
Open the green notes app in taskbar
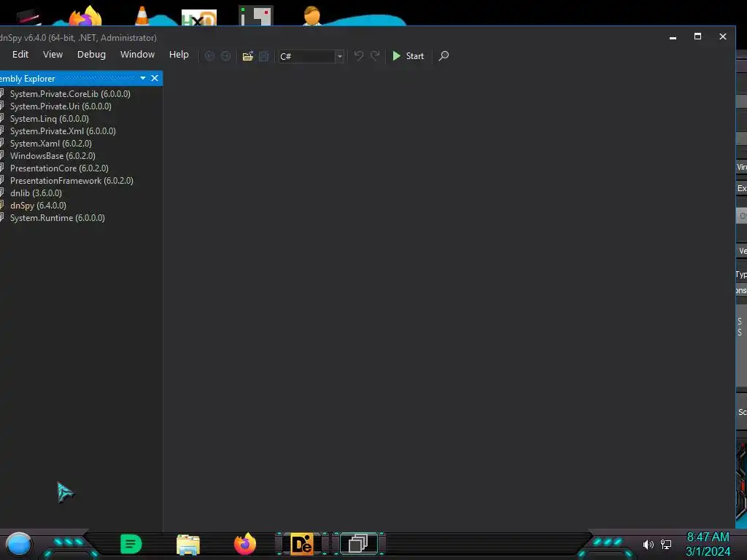coord(131,544)
